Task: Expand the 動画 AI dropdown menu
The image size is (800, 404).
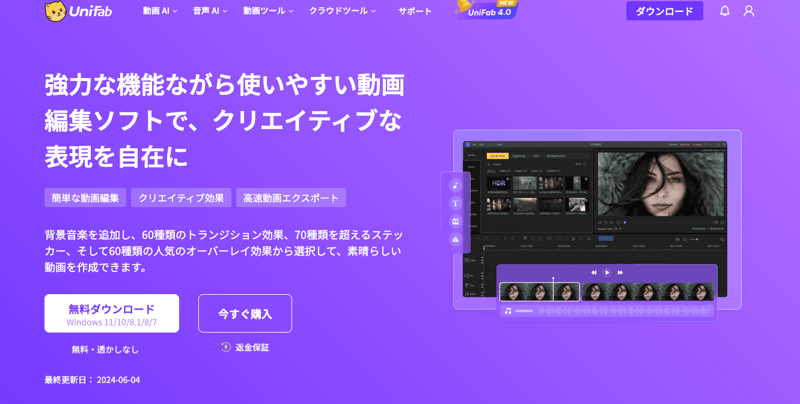Action: (x=160, y=11)
